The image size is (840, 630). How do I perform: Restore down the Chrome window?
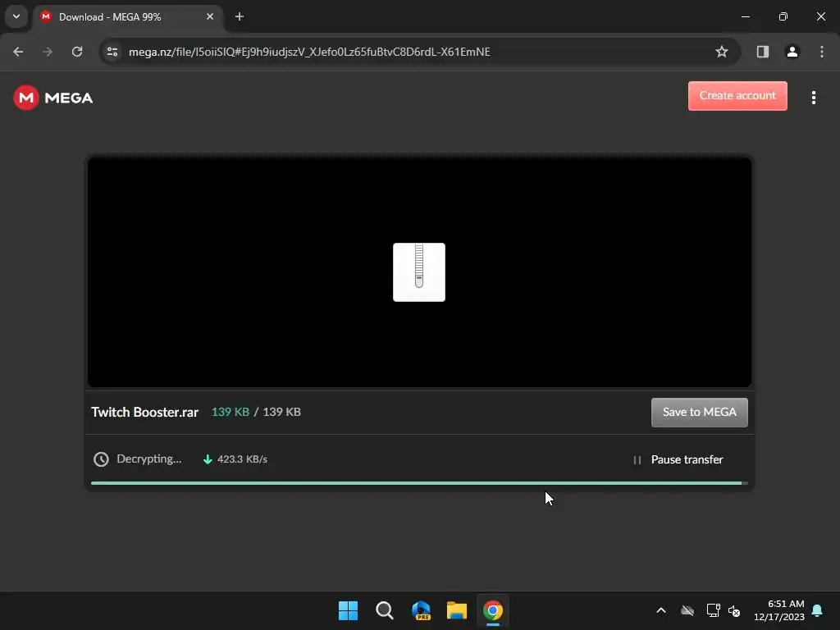(783, 16)
